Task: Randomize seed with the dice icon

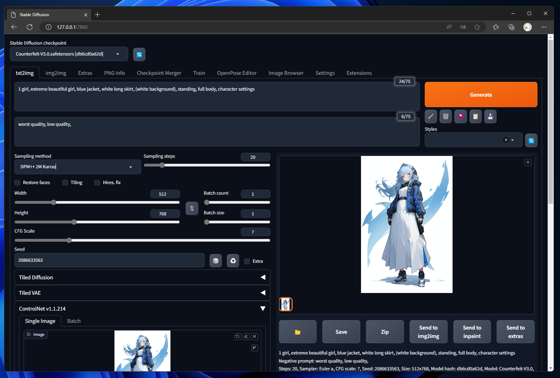Action: point(215,261)
